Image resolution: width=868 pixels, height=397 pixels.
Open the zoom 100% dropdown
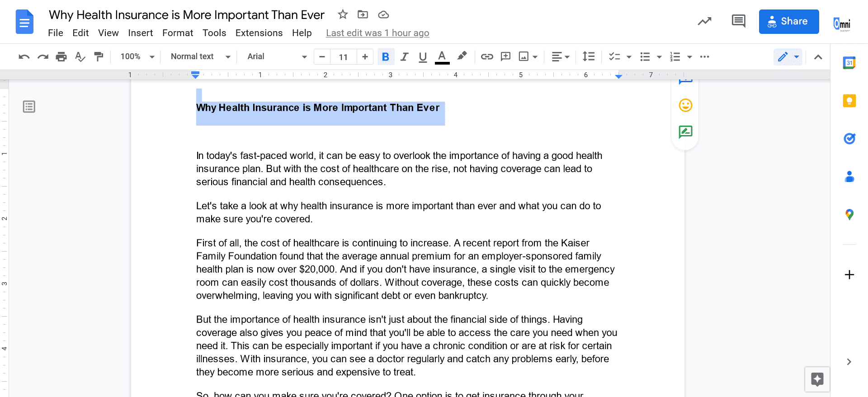[x=137, y=56]
